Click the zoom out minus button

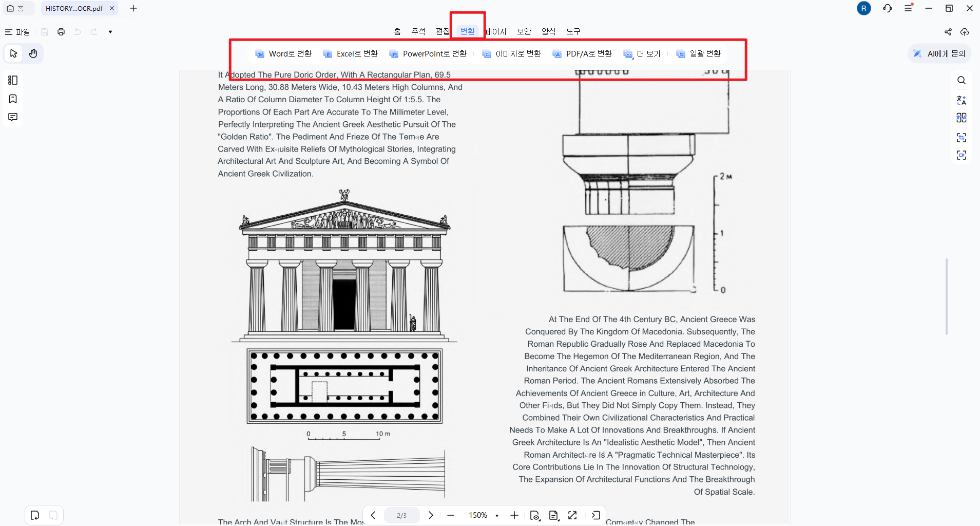click(x=451, y=515)
